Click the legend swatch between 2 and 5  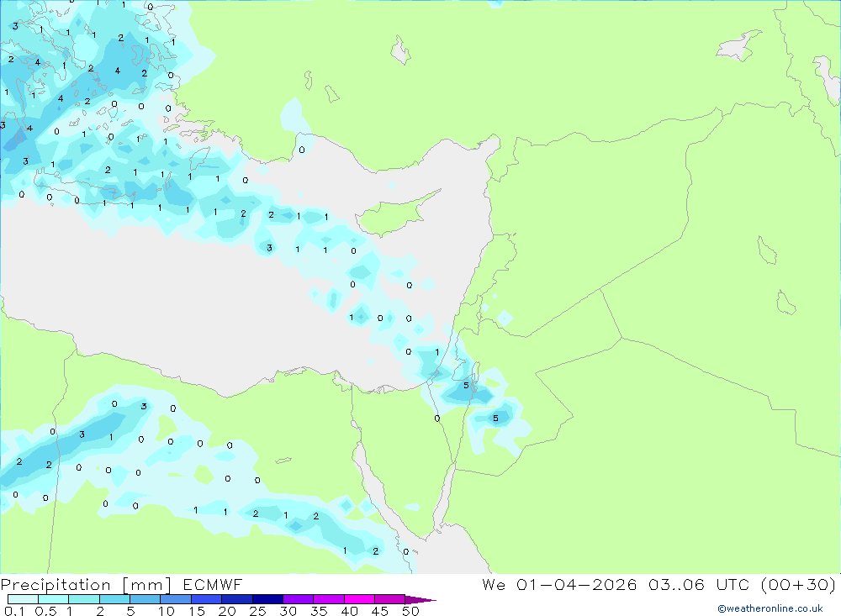pyautogui.click(x=114, y=599)
